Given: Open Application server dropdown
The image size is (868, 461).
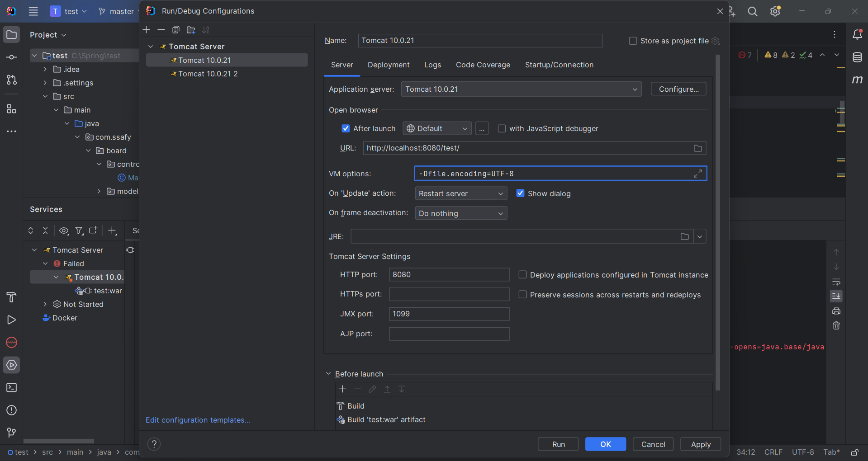Looking at the screenshot, I should (521, 89).
